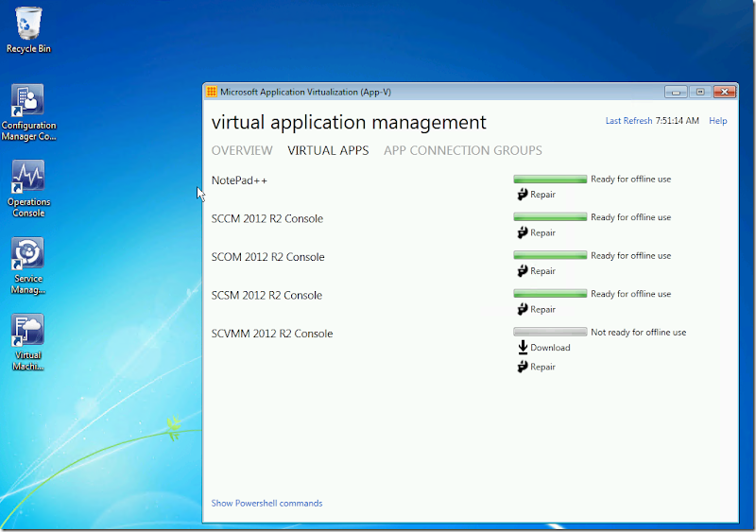The width and height of the screenshot is (756, 532).
Task: Click the SCSM 2012 R2 Console progress bar
Action: click(x=550, y=294)
